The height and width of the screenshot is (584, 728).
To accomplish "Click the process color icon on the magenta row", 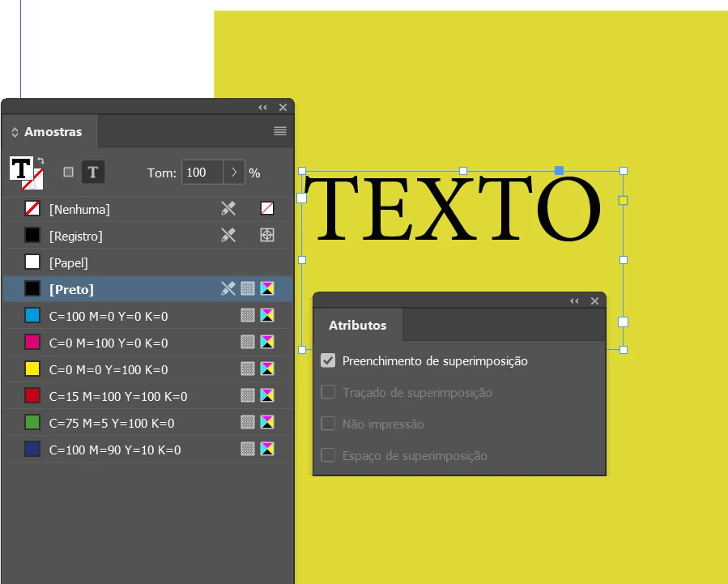I will coord(248,342).
